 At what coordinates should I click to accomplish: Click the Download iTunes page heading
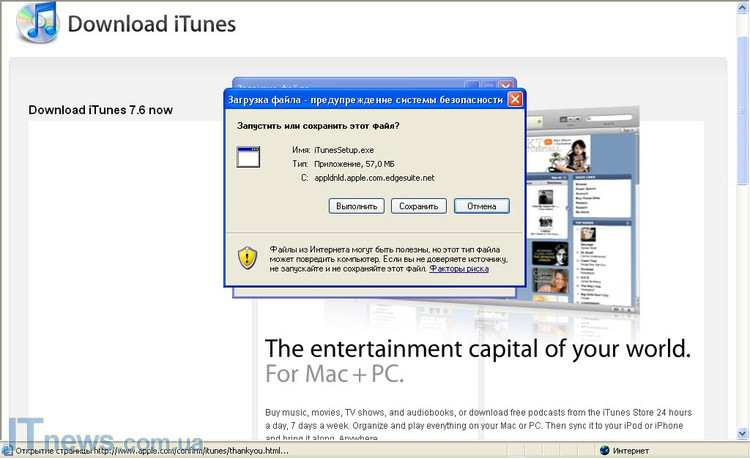(152, 24)
